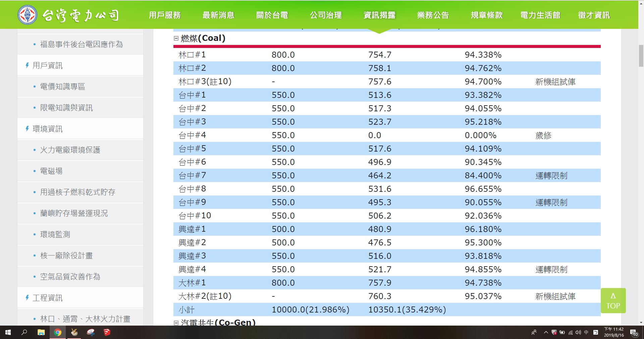Select the 小計 10350.1(35.429%) value
This screenshot has height=339, width=644.
(x=407, y=309)
